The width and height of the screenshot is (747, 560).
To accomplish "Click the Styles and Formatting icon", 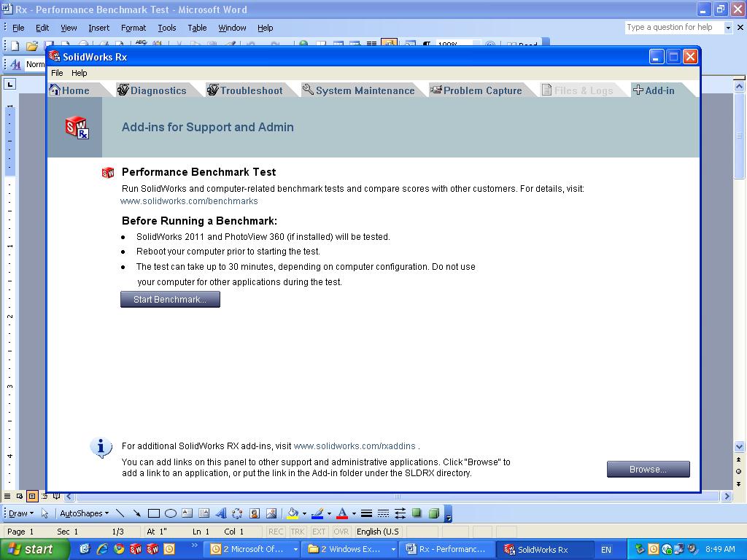I will tap(15, 64).
